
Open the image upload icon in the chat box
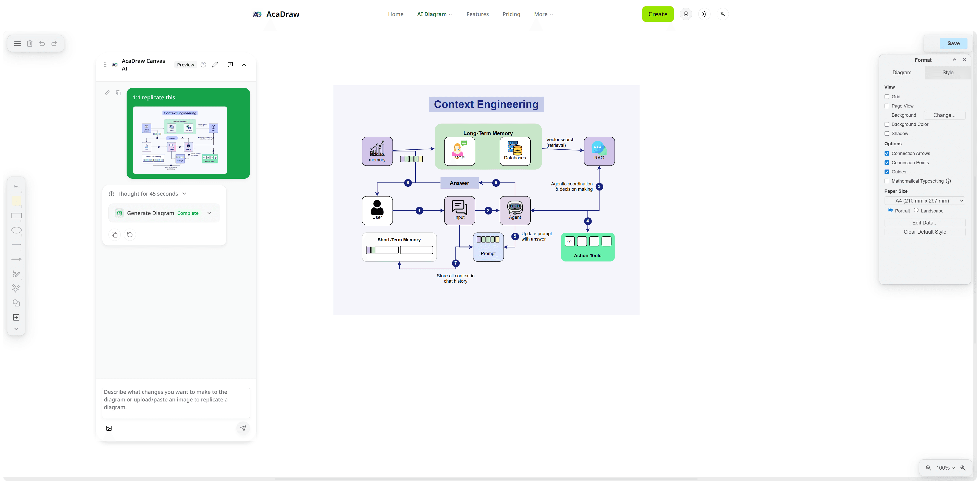(x=109, y=428)
